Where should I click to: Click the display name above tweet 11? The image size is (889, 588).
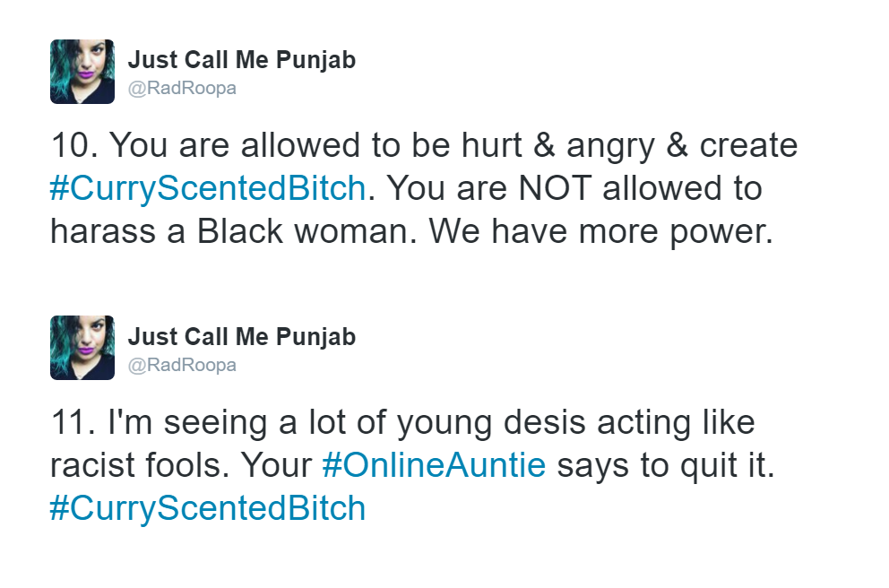click(x=242, y=337)
